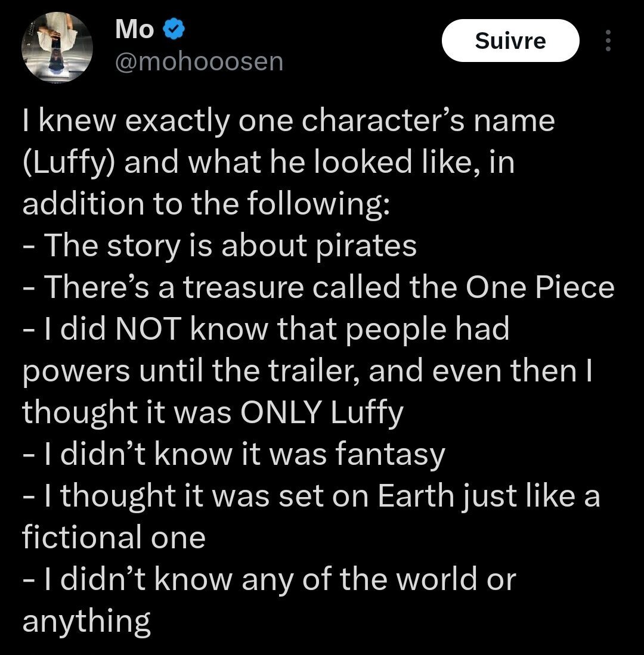Image resolution: width=644 pixels, height=655 pixels.
Task: Click the text 'thought it was ONLY Luffy'
Action: pyautogui.click(x=213, y=412)
